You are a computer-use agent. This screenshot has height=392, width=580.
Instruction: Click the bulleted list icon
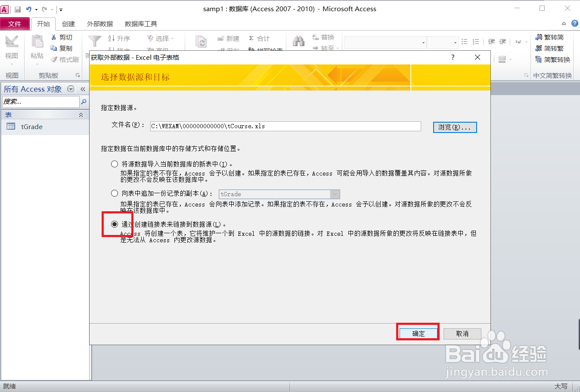464,42
